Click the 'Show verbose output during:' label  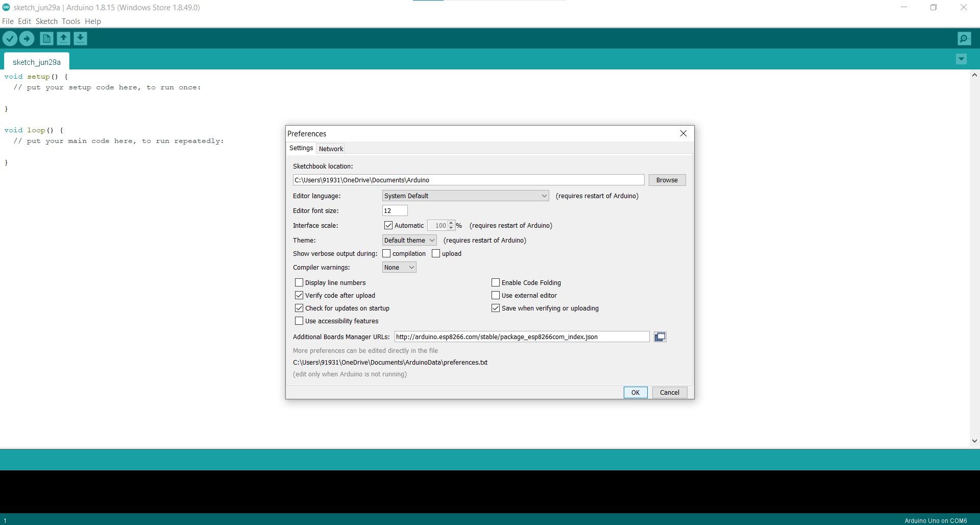tap(335, 253)
